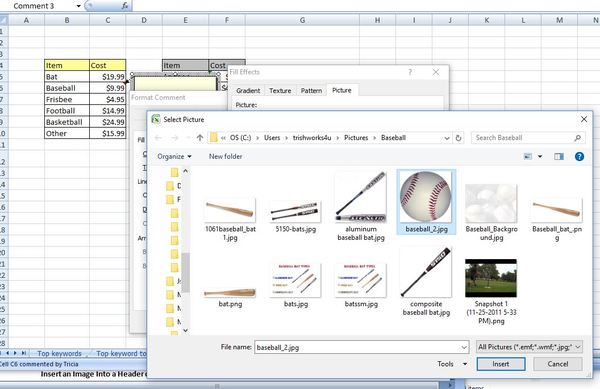This screenshot has width=600, height=389.
Task: Select the bat.png thumbnail
Action: coord(230,293)
